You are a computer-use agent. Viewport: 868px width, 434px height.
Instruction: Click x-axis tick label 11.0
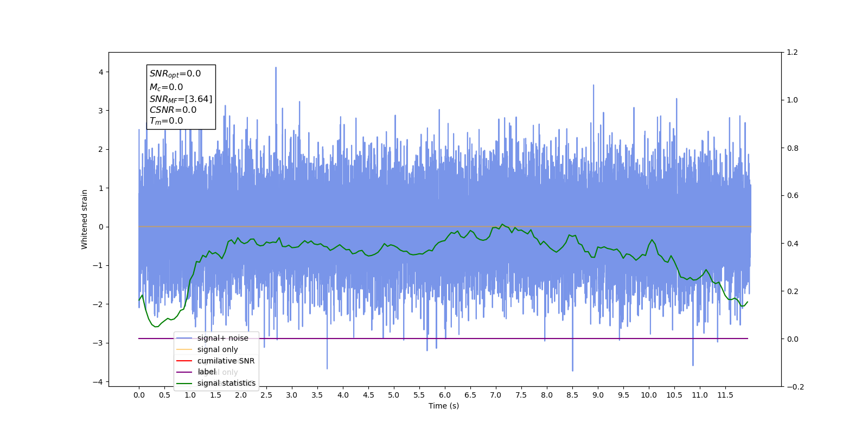coord(700,395)
